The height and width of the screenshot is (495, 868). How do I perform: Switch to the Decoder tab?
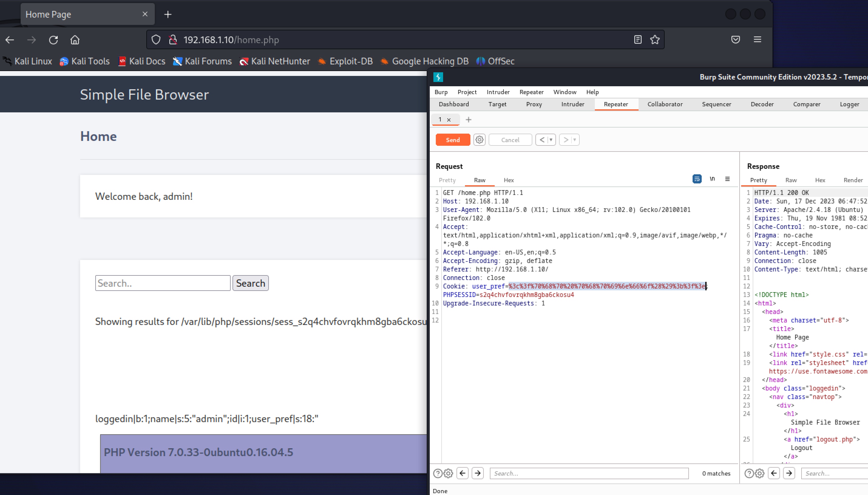coord(762,104)
